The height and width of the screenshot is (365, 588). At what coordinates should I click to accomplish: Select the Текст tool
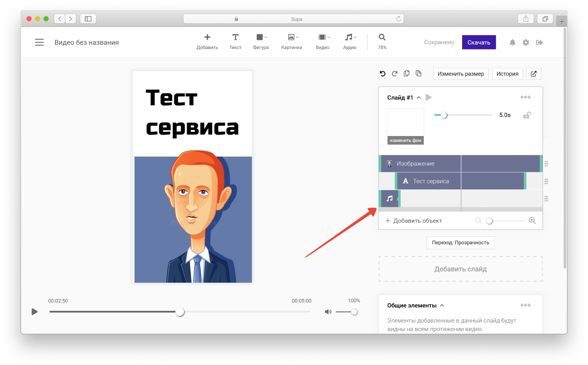pos(235,42)
